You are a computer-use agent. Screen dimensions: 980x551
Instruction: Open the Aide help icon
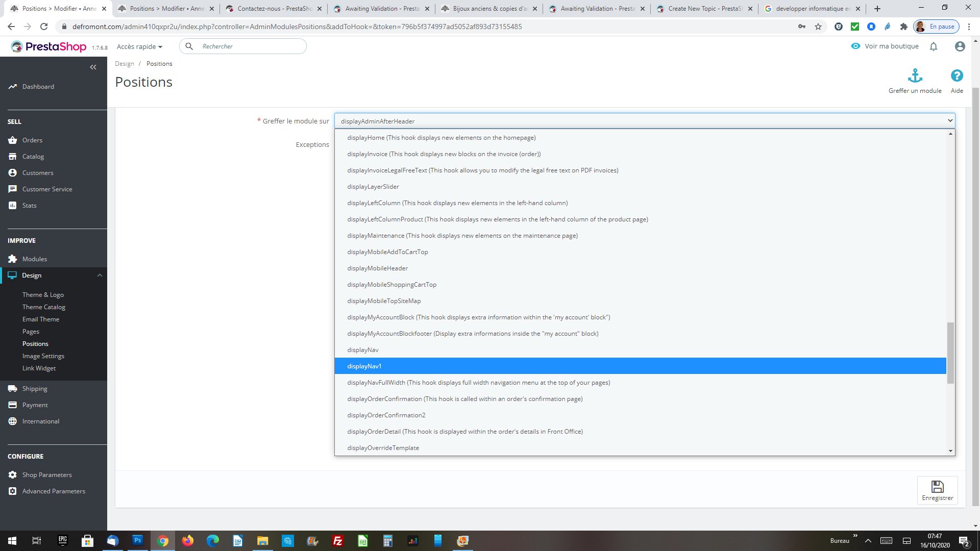tap(957, 76)
